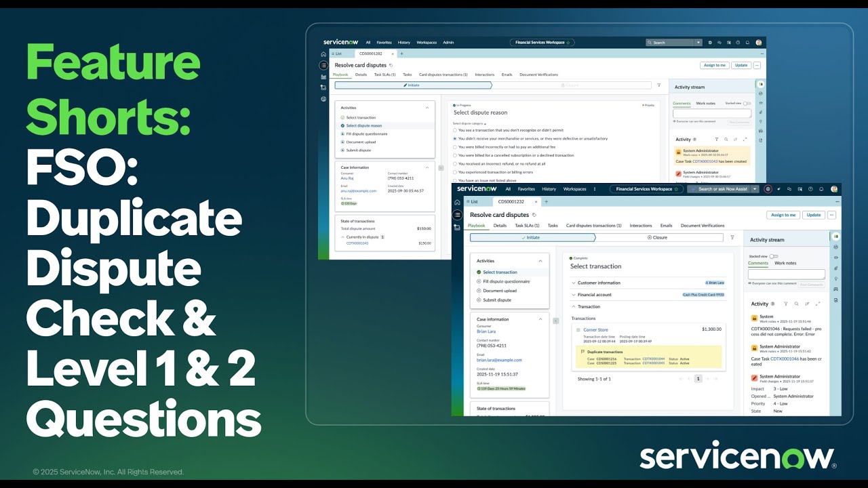Viewport: 868px width, 488px height.
Task: Expand the Customer information section
Action: 574,283
